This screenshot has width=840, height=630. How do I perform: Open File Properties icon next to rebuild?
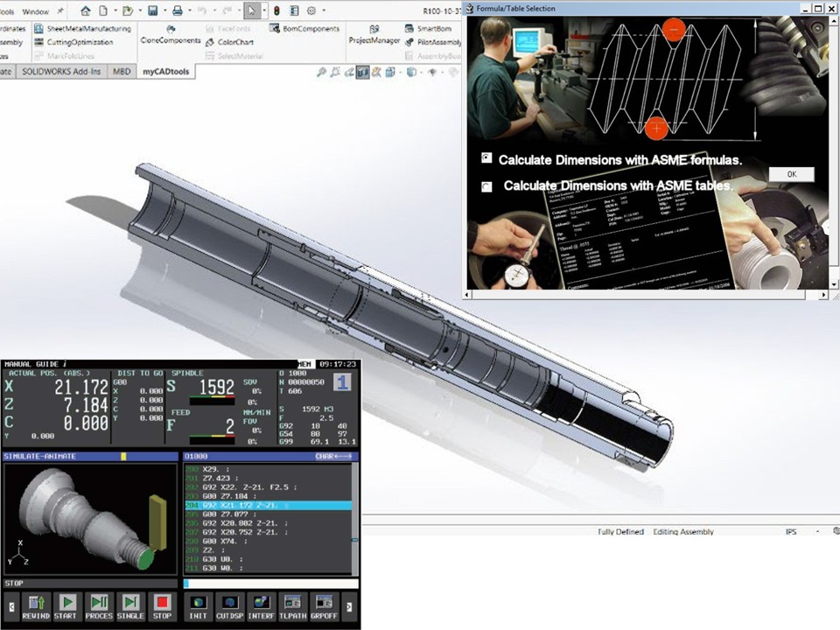(294, 10)
